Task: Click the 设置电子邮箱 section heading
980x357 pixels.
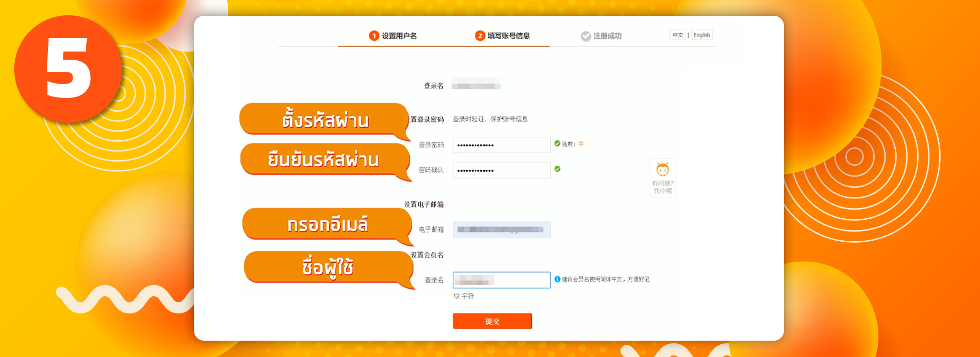Action: pos(424,205)
